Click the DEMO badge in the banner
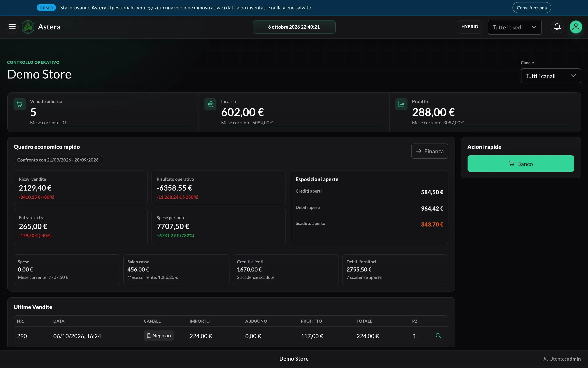 point(46,8)
